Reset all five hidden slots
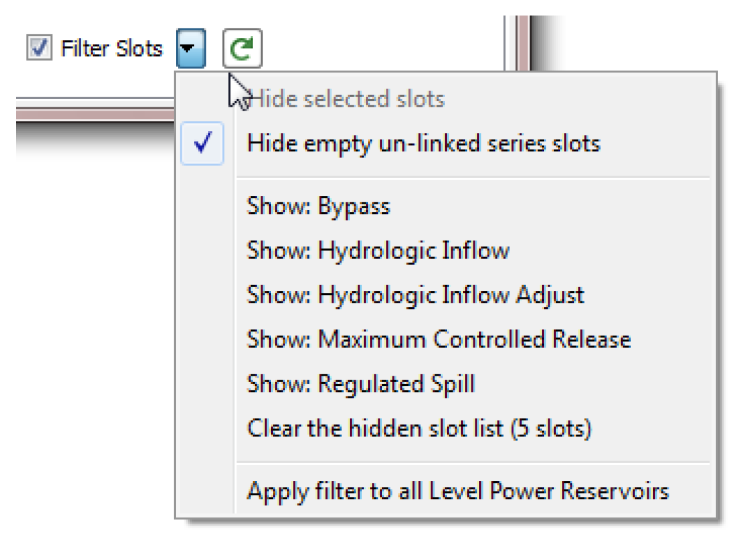Screen dimensions: 754x560 (x=418, y=428)
